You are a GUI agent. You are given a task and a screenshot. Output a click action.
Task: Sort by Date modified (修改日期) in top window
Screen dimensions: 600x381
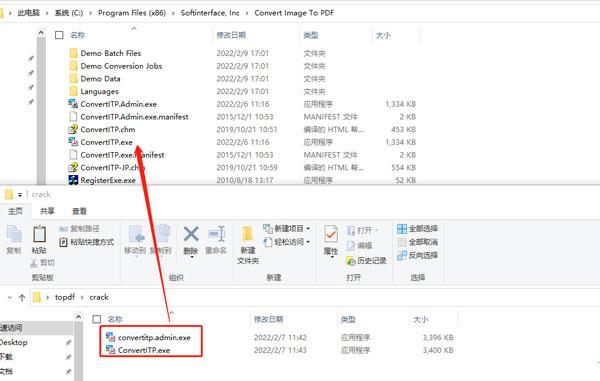(231, 35)
